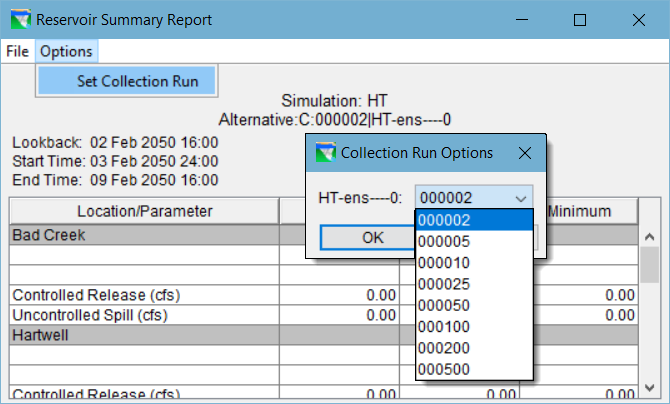Click the Location/Parameter column header
Image resolution: width=670 pixels, height=404 pixels.
click(x=145, y=211)
